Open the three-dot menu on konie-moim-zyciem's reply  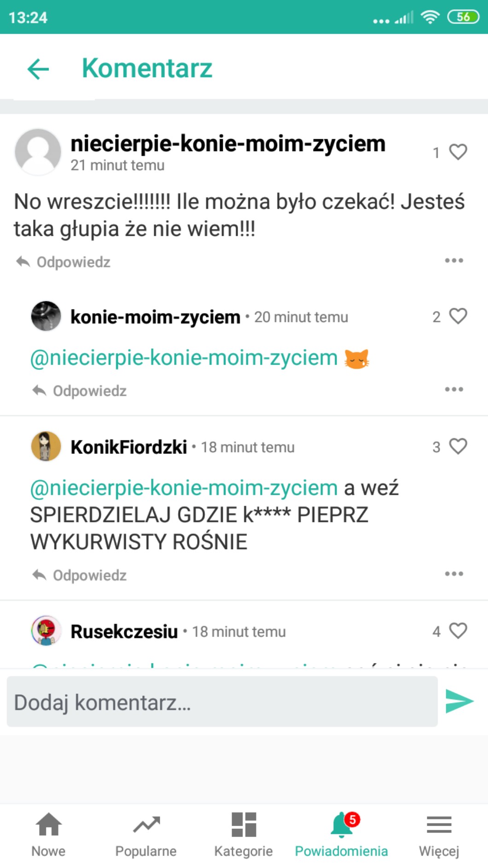coord(454,390)
